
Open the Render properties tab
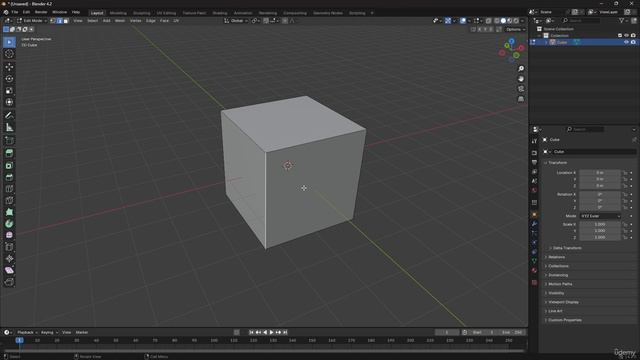point(534,153)
